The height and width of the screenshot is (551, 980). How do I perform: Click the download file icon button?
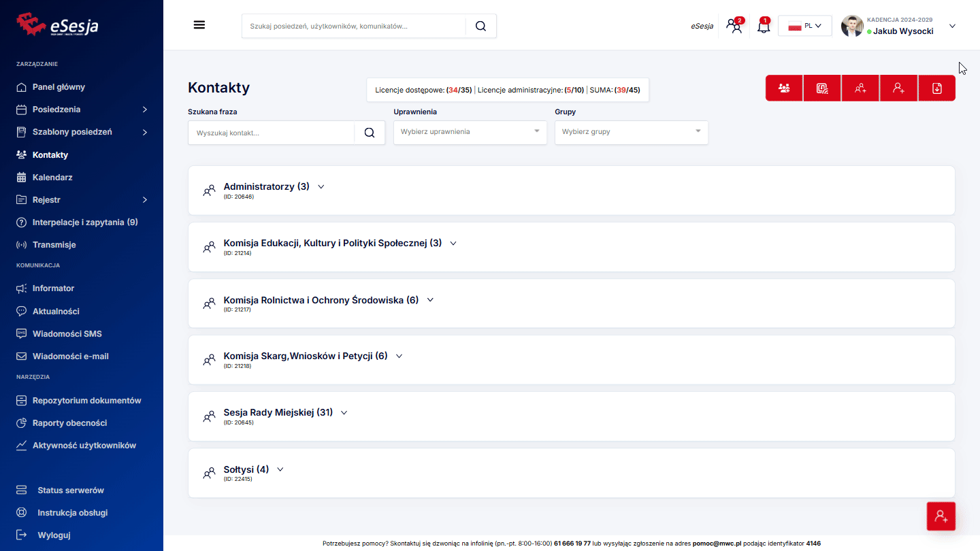[x=936, y=88]
